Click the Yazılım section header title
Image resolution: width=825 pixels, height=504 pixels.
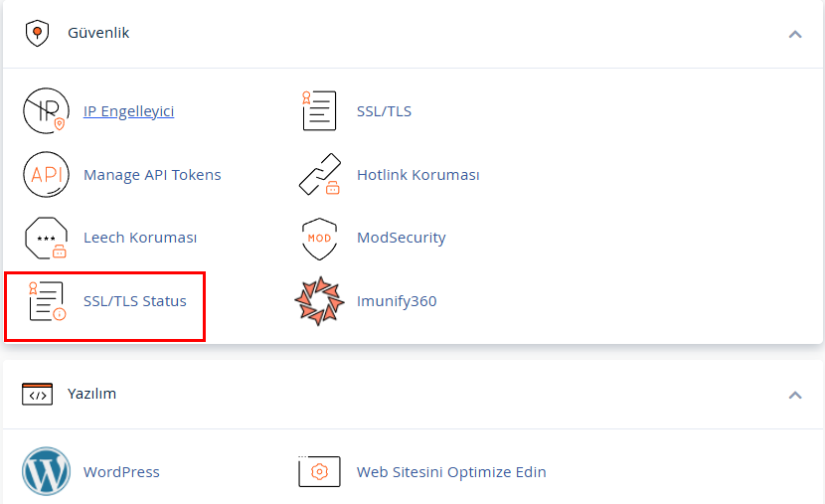point(91,394)
